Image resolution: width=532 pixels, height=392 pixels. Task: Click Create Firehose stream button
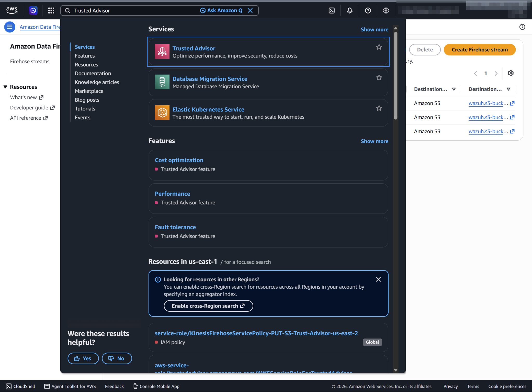coord(480,50)
